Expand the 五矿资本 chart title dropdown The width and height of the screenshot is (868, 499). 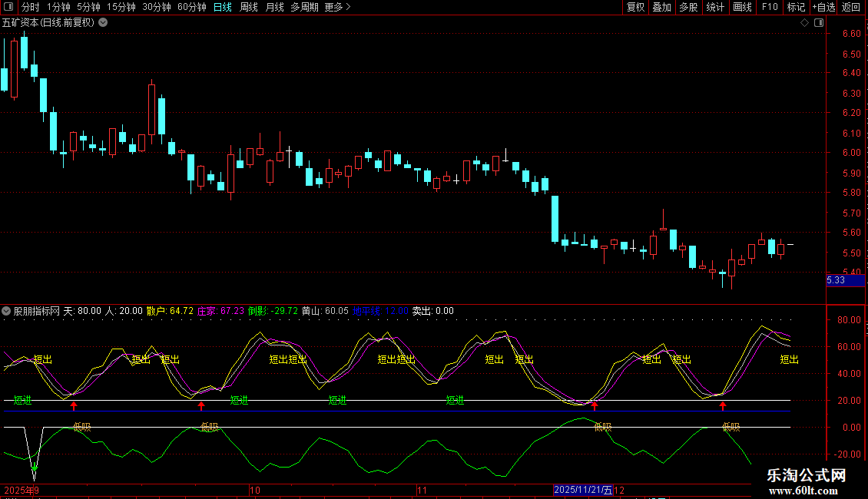tap(103, 23)
